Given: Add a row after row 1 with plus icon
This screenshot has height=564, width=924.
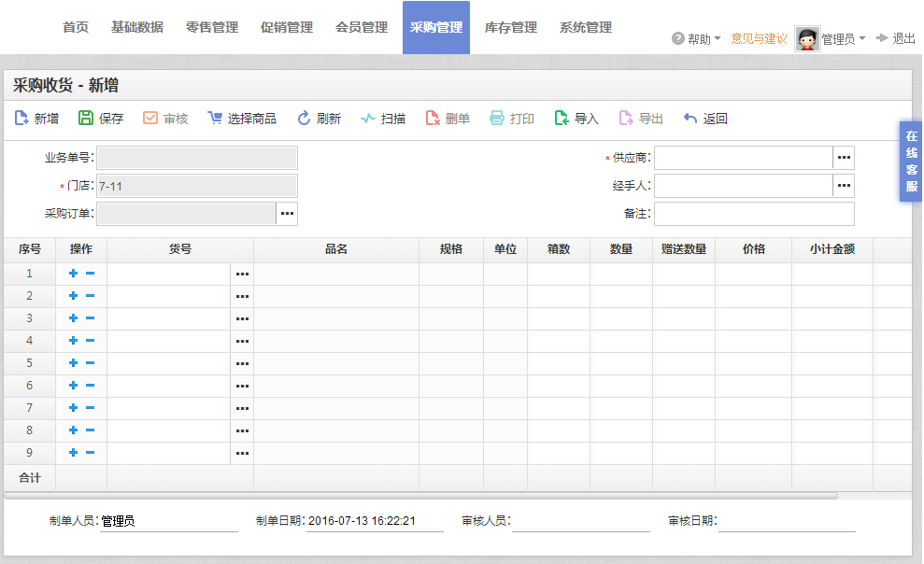Looking at the screenshot, I should coord(73,274).
